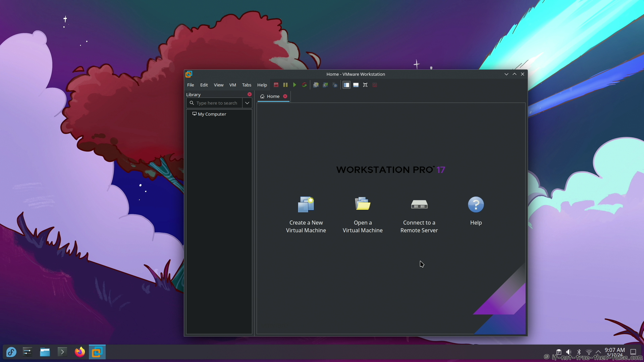Click the green Power On play icon
Screen dimensions: 644x362
[295, 85]
